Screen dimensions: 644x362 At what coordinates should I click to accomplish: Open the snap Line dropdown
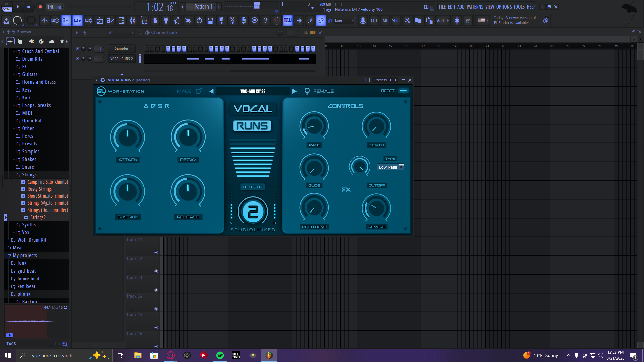[x=343, y=21]
